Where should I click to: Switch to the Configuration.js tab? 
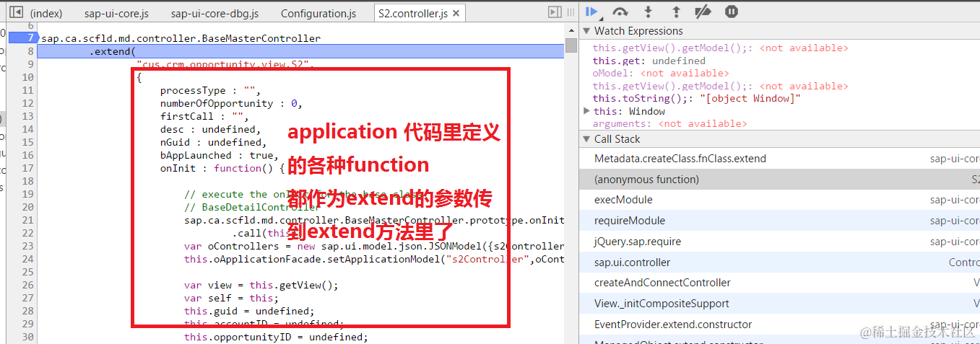[318, 14]
